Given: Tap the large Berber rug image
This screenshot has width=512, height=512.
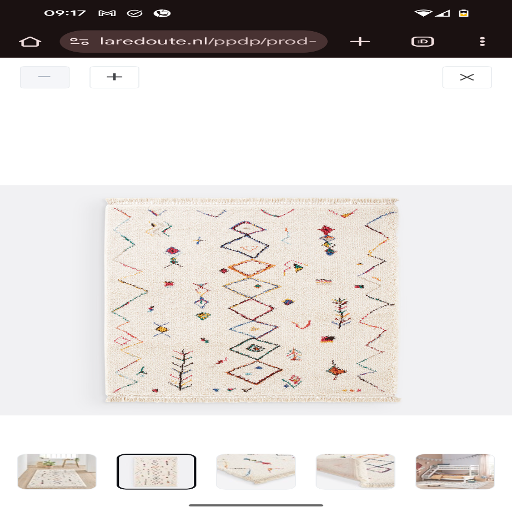Looking at the screenshot, I should (x=253, y=300).
